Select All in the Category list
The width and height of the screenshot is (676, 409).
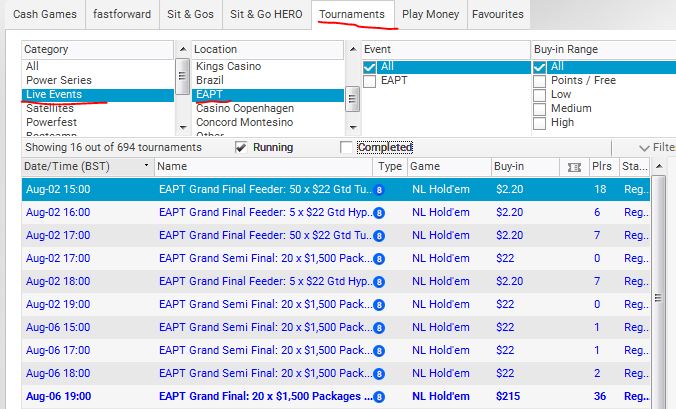point(98,66)
